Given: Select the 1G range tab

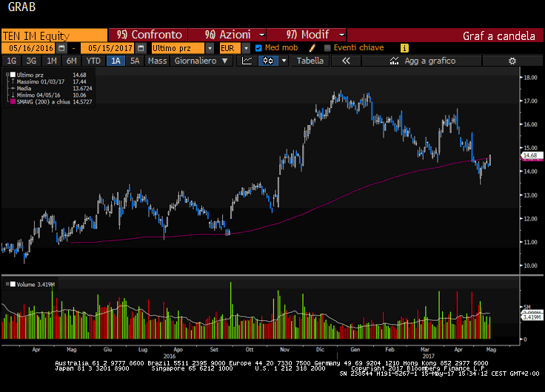Looking at the screenshot, I should pyautogui.click(x=11, y=61).
